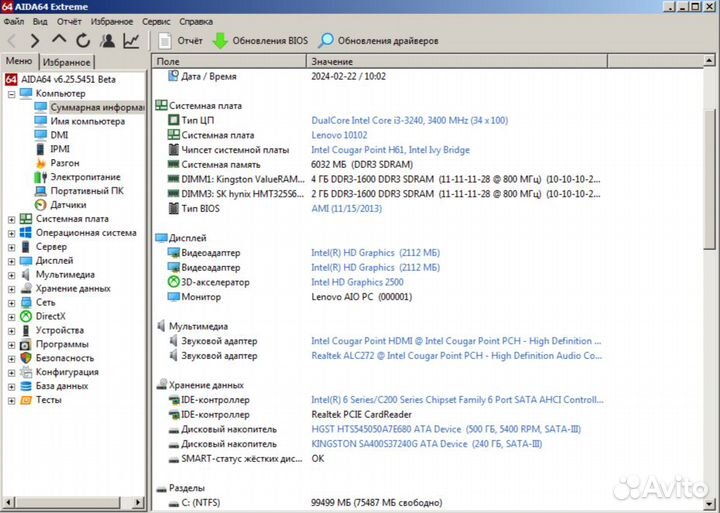The height and width of the screenshot is (513, 720).
Task: Open Intel HD Graphics 2500 link
Action: [x=357, y=282]
